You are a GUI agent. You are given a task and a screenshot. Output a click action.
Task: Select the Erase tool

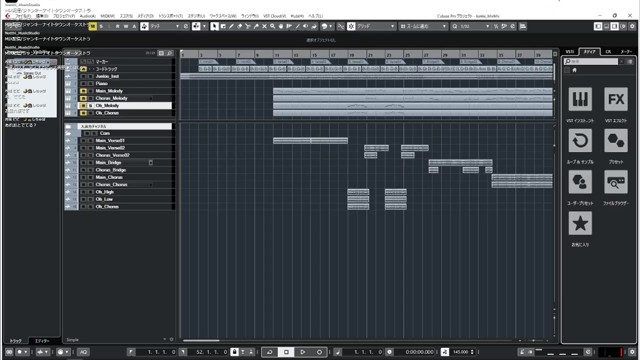[x=240, y=26]
